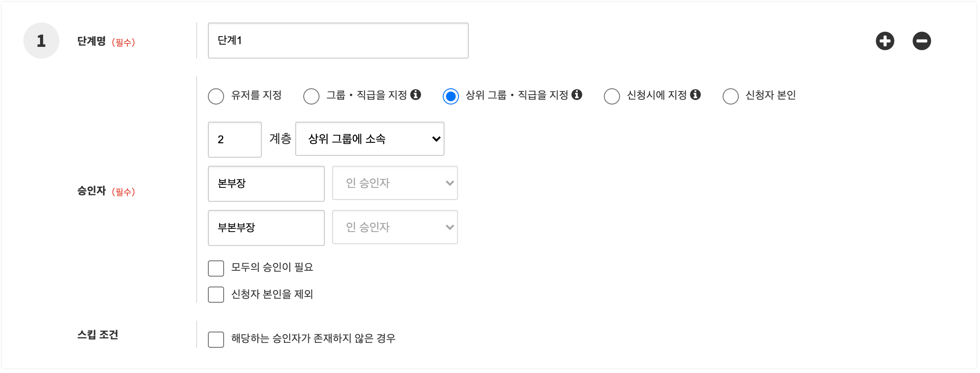
Task: Expand the 인 승인자 dropdown beside 본부장
Action: pyautogui.click(x=395, y=183)
